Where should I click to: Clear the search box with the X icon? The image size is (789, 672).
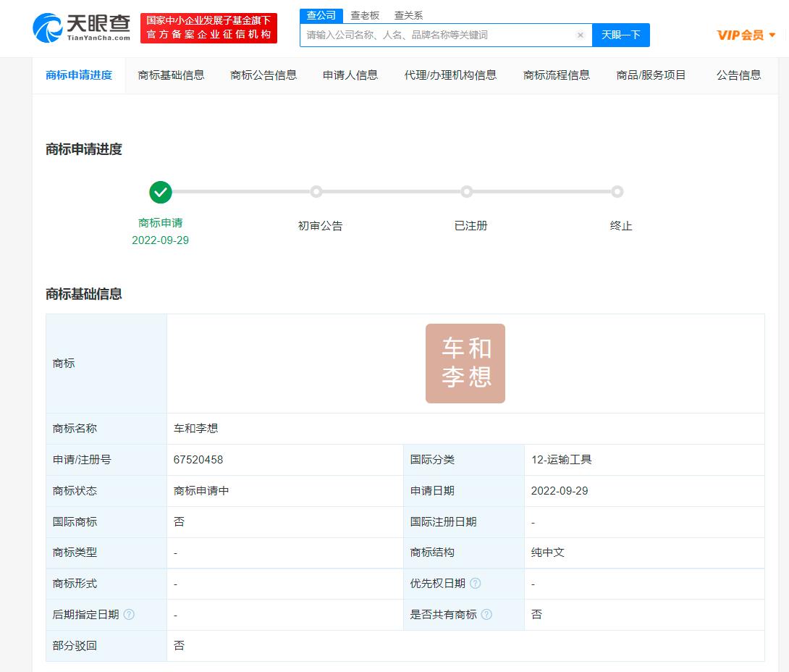(581, 35)
